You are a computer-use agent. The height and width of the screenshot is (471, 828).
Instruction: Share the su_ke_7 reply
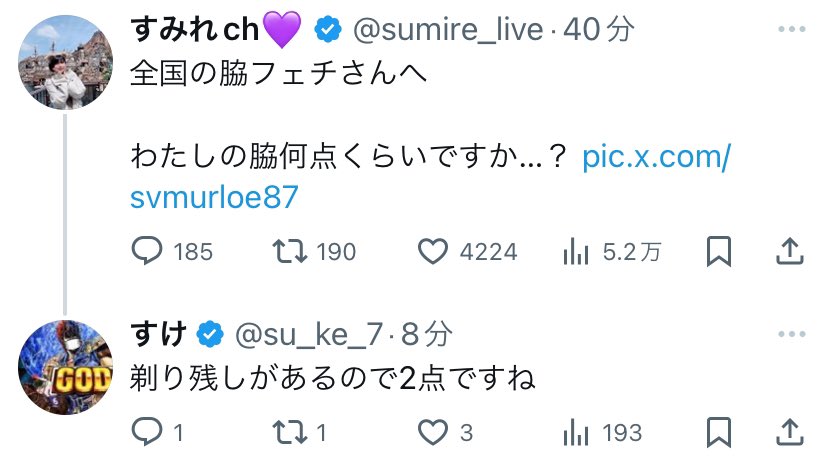tap(788, 433)
